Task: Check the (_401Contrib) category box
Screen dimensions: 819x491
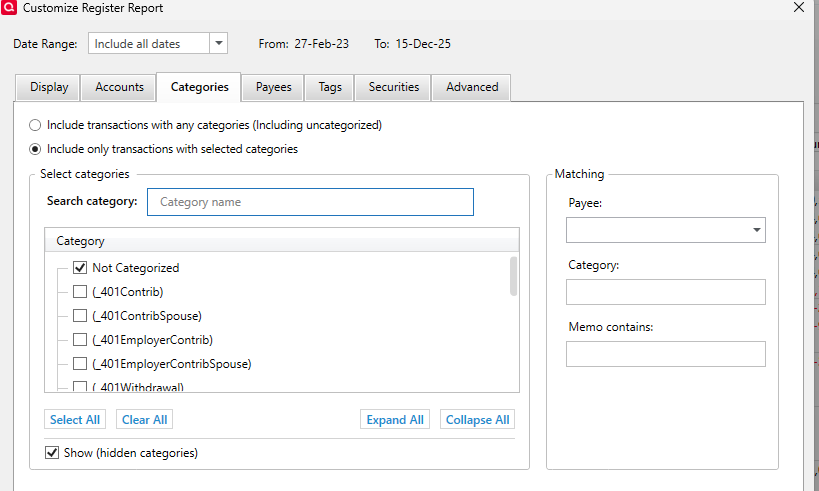Action: (80, 292)
